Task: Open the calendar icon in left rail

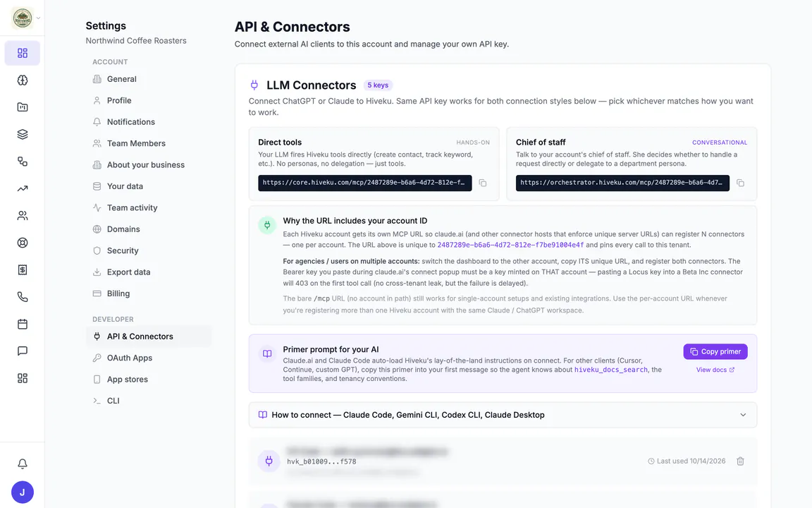Action: 23,324
